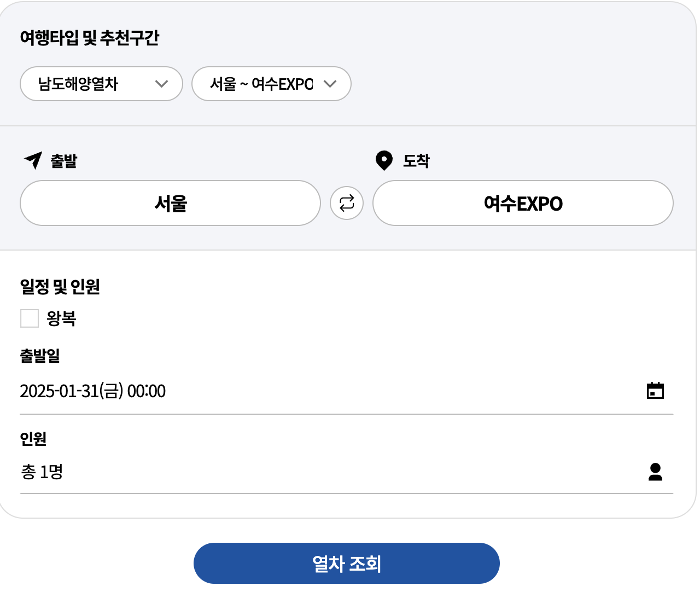Click the chevron on the 남도해양열차 selector
This screenshot has height=592, width=700.
[x=162, y=84]
